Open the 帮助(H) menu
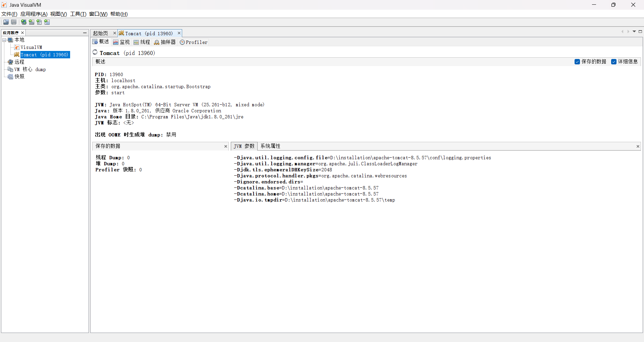 [x=119, y=14]
